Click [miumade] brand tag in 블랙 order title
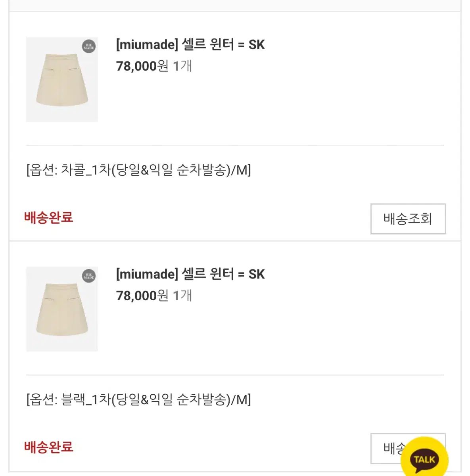Image resolution: width=470 pixels, height=476 pixels. (x=147, y=274)
